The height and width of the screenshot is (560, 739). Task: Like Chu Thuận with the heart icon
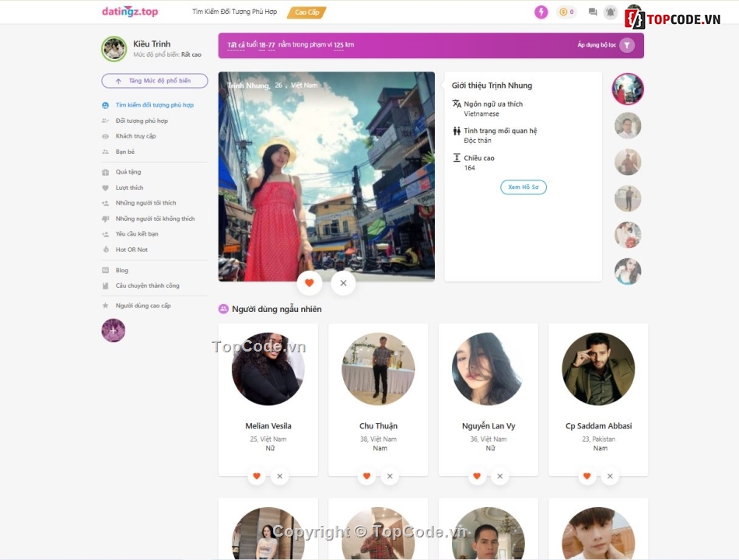coord(366,476)
